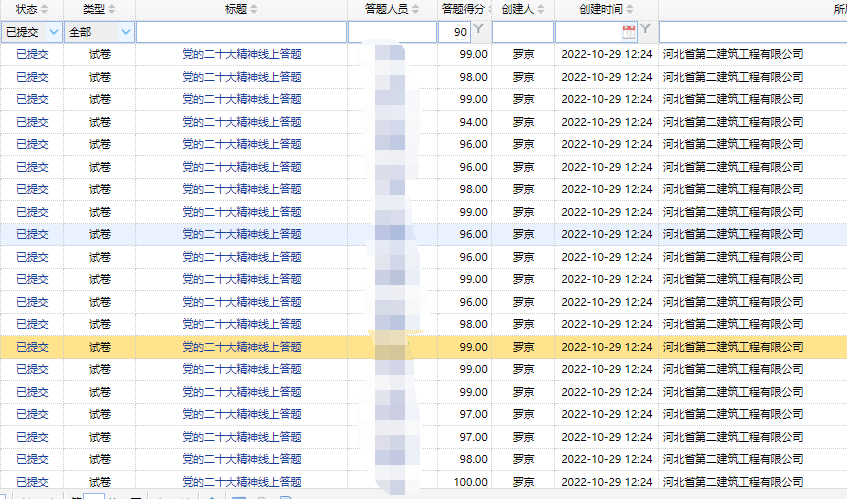Sort by 创建人 using its sort arrows
The image size is (847, 499).
541,9
